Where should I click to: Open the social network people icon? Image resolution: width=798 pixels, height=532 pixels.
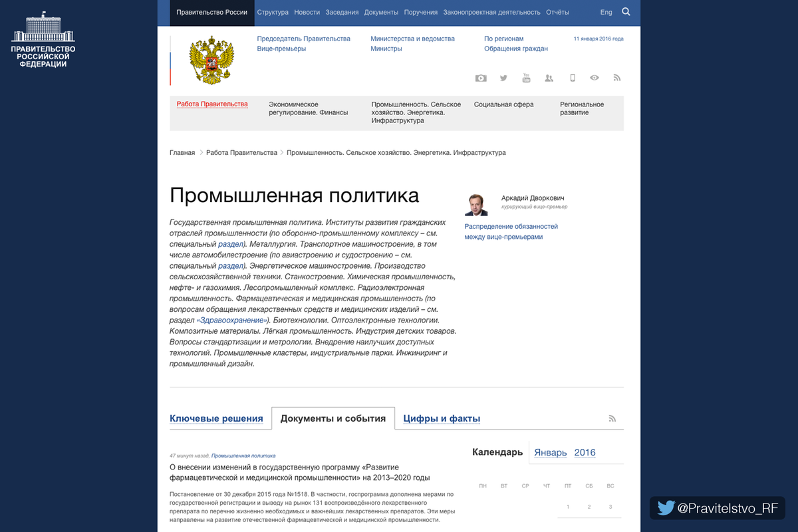pyautogui.click(x=549, y=78)
